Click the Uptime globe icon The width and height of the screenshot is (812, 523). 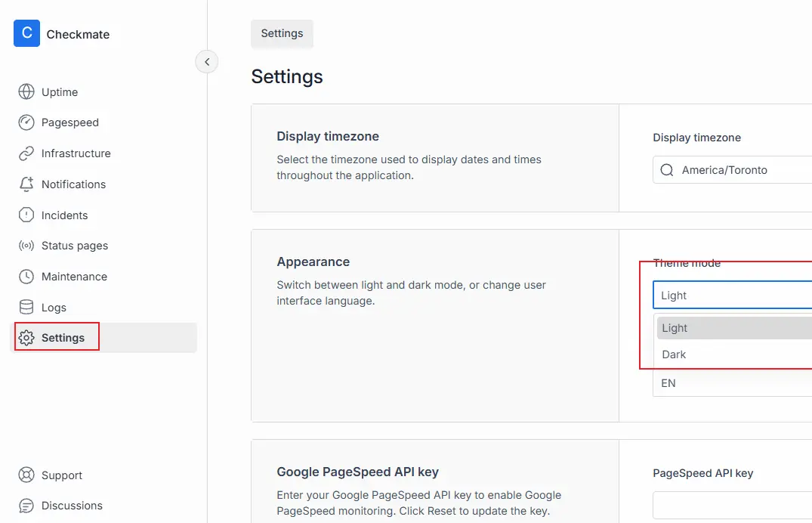26,92
